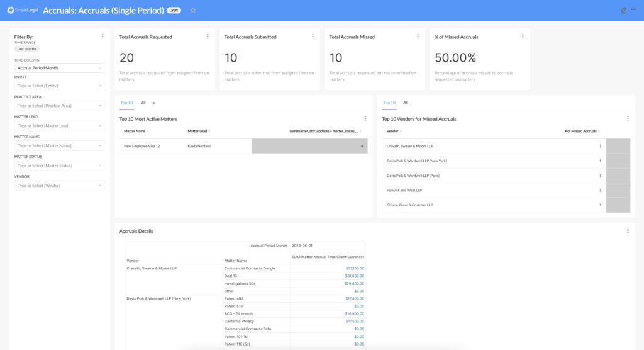Viewport: 644px width, 350px height.
Task: Open Top 10 Vendors chart menu
Action: 628,118
